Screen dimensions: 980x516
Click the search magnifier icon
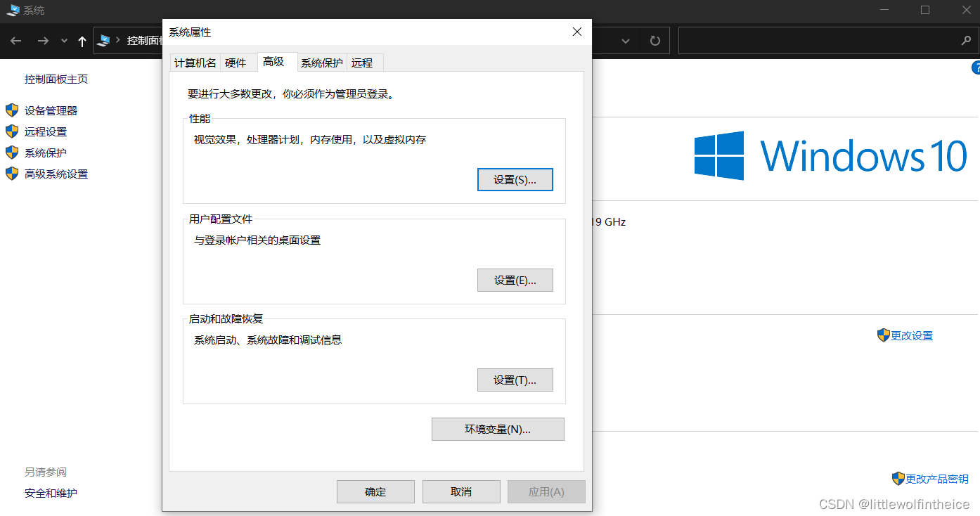[966, 41]
